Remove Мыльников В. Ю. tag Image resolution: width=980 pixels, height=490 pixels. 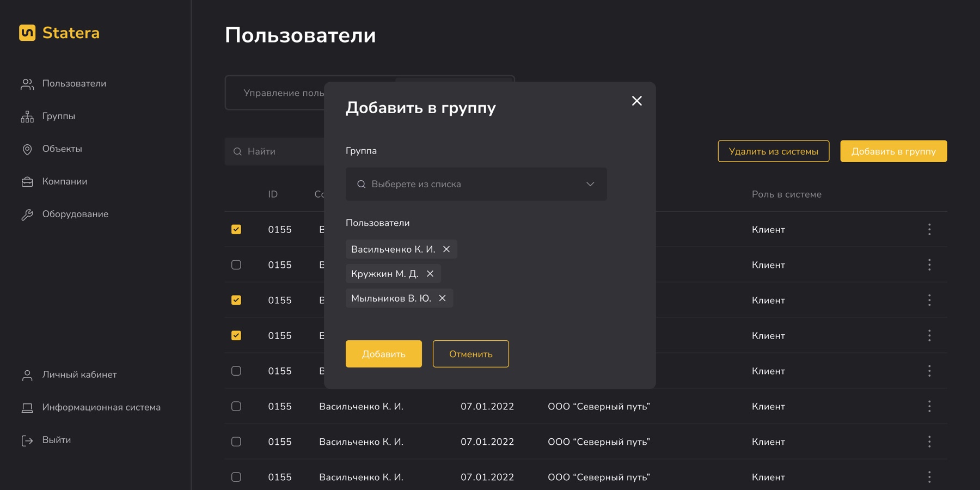pyautogui.click(x=443, y=298)
